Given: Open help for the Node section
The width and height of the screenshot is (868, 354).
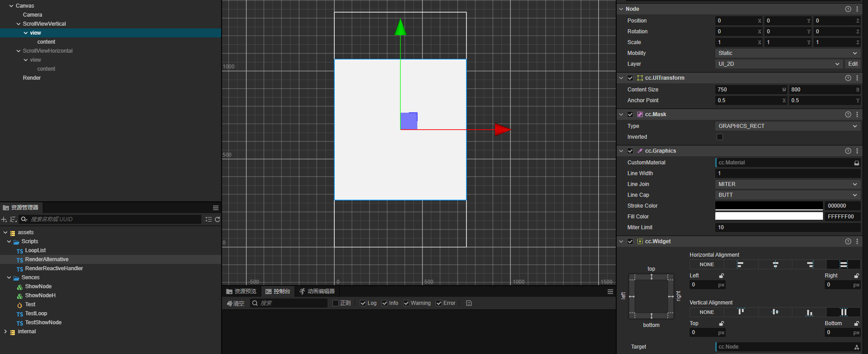Looking at the screenshot, I should [848, 9].
